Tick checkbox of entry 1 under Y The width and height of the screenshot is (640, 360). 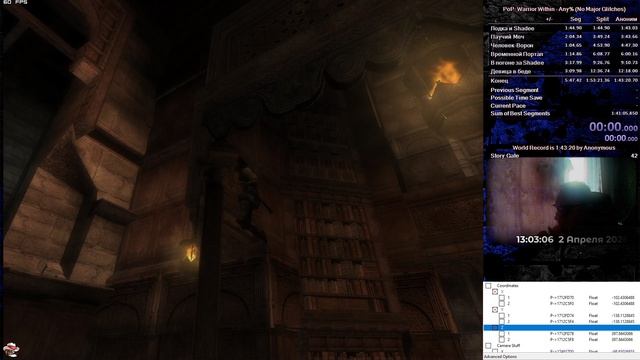click(x=502, y=316)
